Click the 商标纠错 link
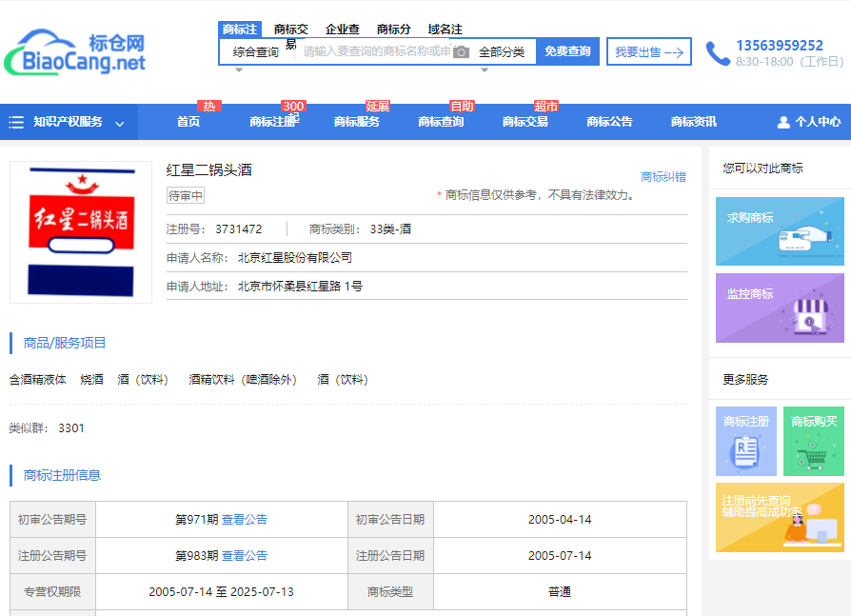 [663, 177]
